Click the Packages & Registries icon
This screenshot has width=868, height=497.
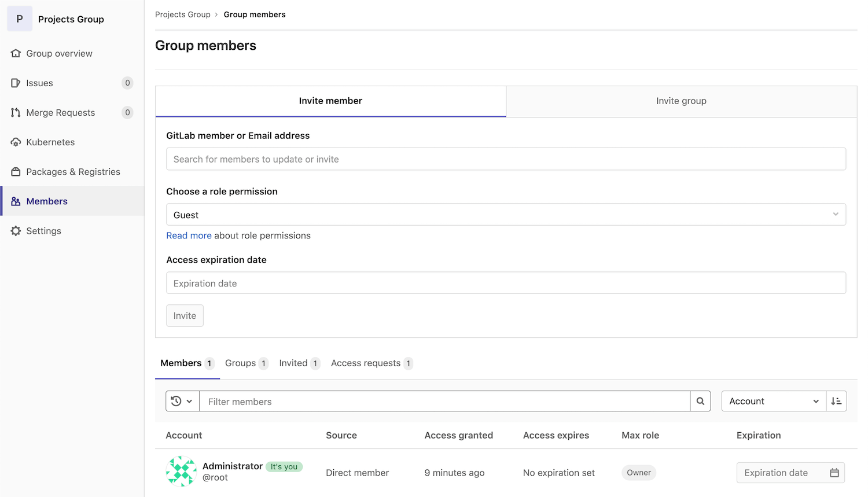[16, 172]
